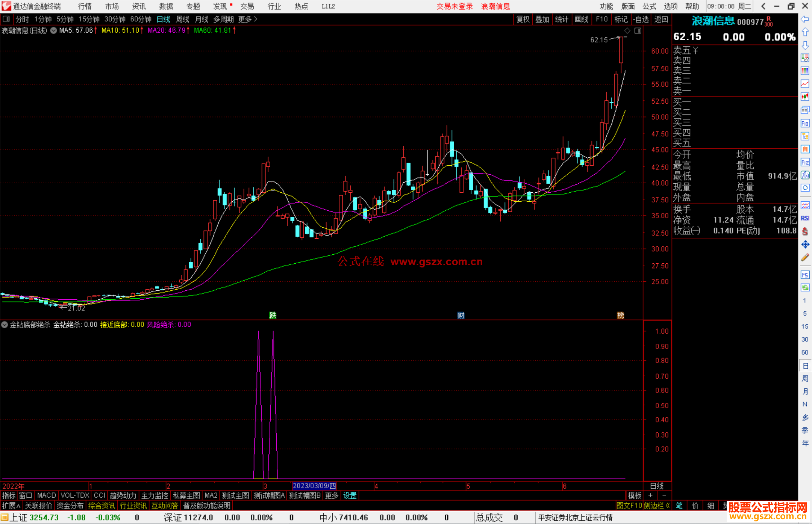Click the four-way move arrows icon
The width and height of the screenshot is (812, 524).
coord(805,245)
